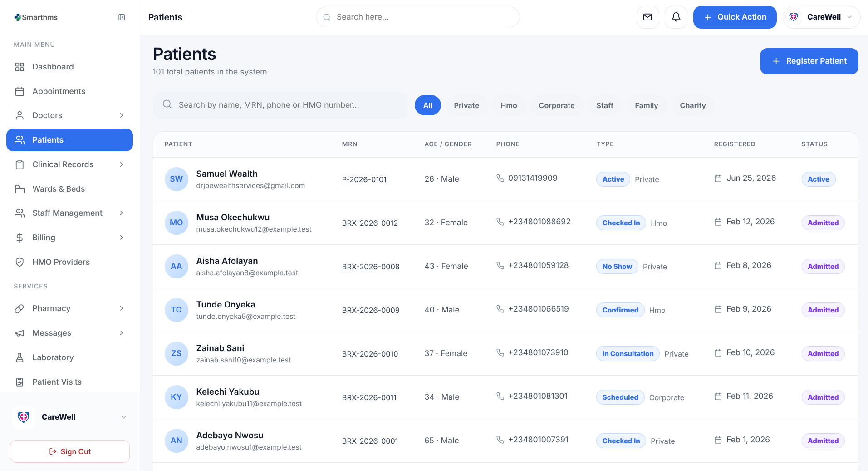The image size is (868, 471).
Task: Filter patients by Hmo
Action: [x=509, y=105]
